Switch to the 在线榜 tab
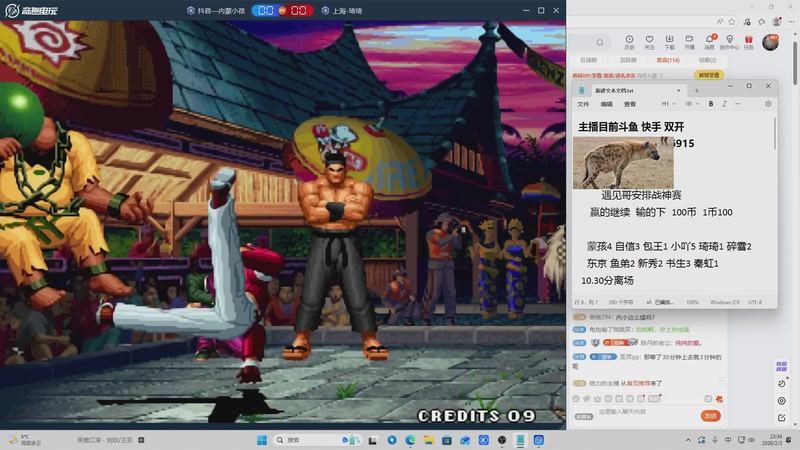Viewport: 800px width, 450px height. click(x=588, y=60)
